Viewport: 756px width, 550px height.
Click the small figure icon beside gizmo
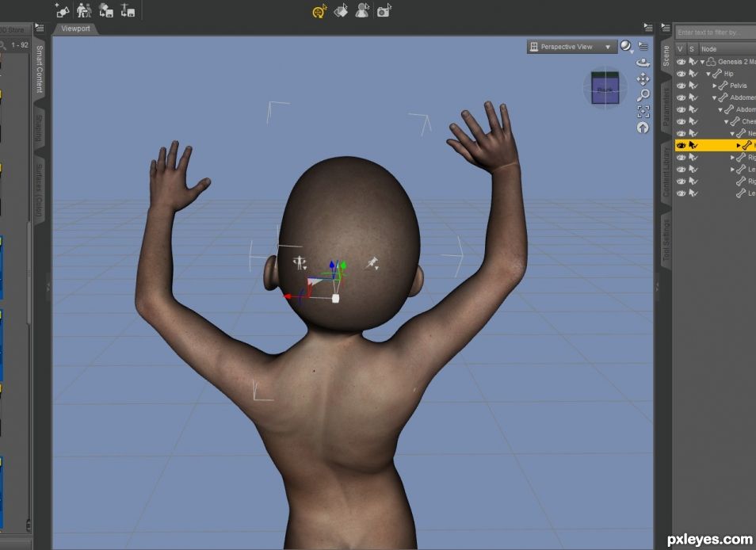pyautogui.click(x=300, y=262)
